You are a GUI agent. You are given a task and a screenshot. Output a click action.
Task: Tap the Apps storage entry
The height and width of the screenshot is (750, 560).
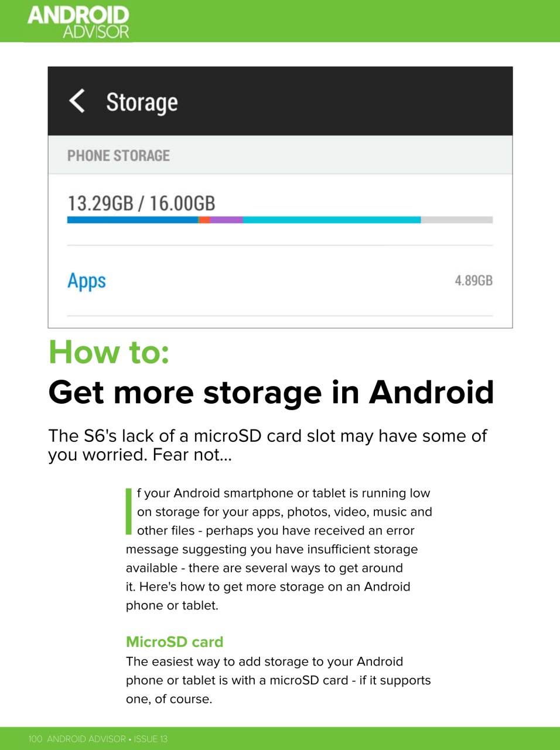click(x=86, y=281)
